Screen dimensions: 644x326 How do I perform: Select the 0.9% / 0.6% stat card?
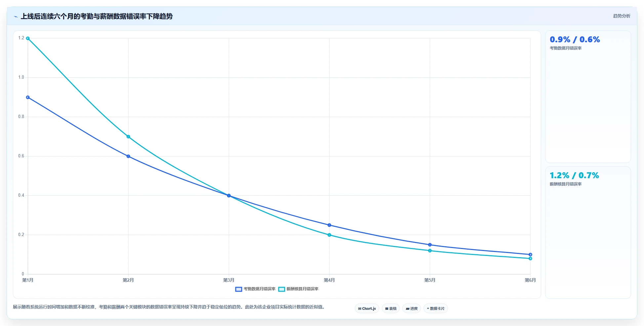(588, 97)
